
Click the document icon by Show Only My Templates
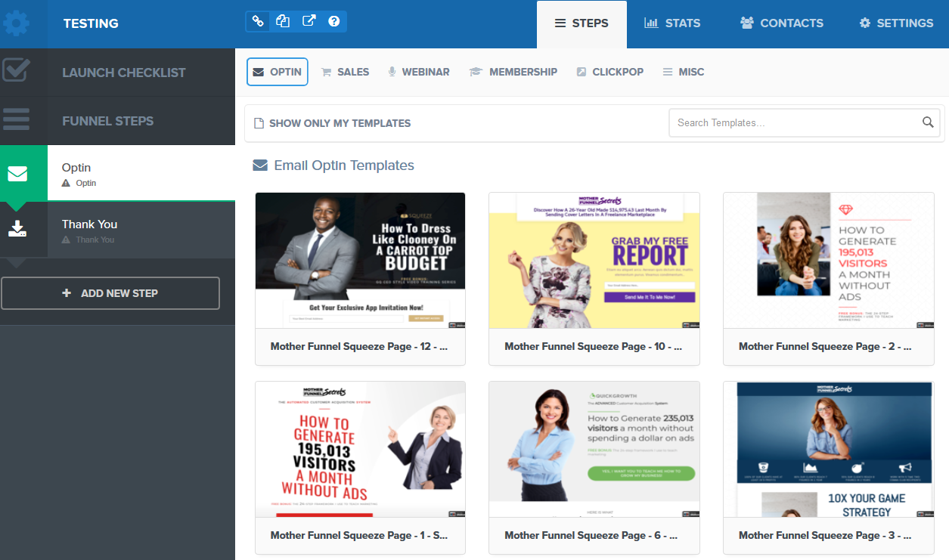click(x=259, y=123)
